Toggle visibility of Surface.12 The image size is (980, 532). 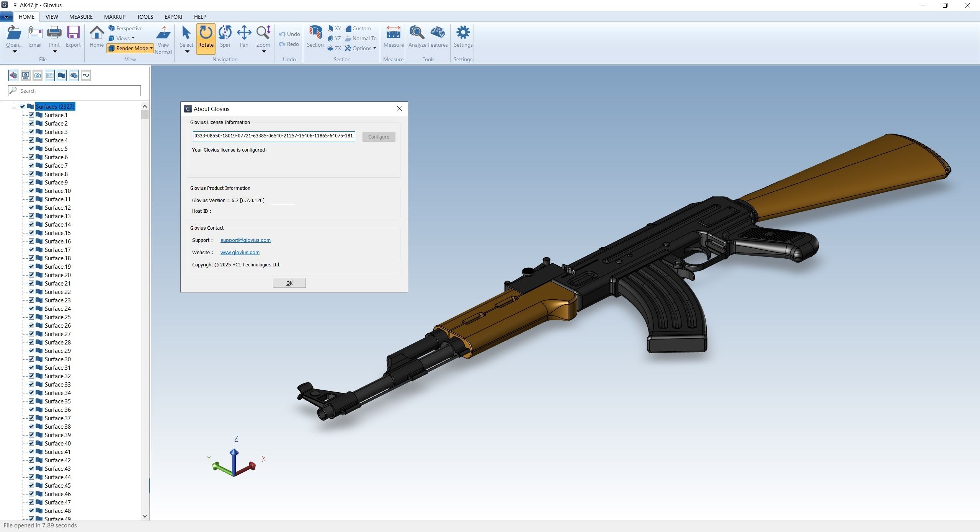[31, 207]
